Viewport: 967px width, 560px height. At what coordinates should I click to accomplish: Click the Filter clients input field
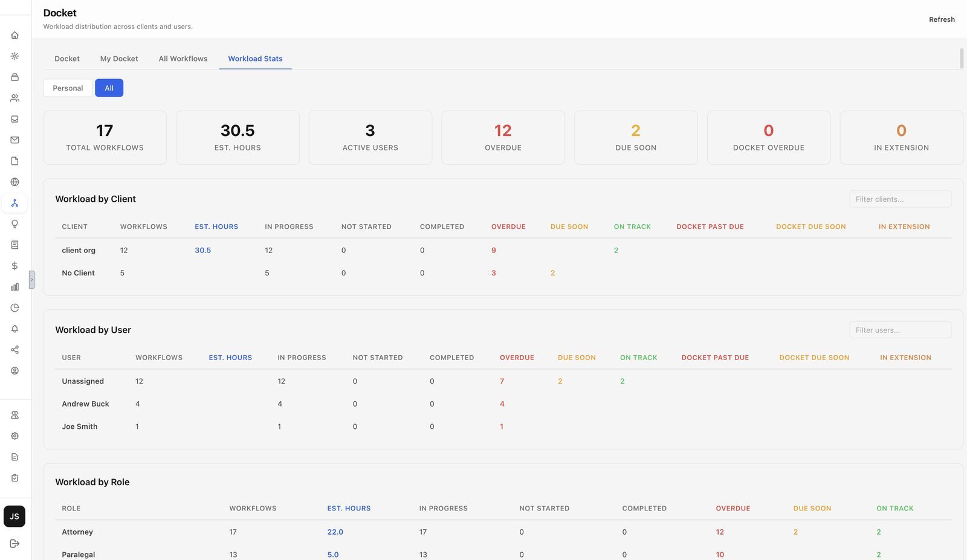click(x=900, y=199)
